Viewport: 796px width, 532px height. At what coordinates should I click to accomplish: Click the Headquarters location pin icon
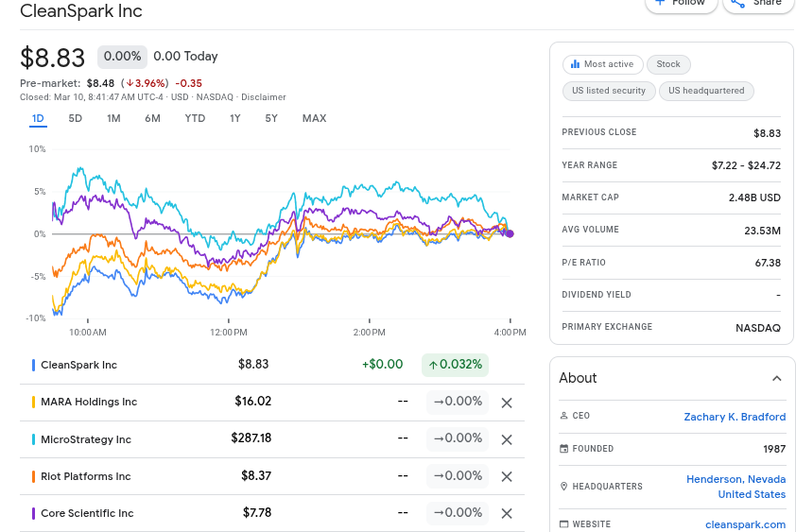(x=563, y=487)
